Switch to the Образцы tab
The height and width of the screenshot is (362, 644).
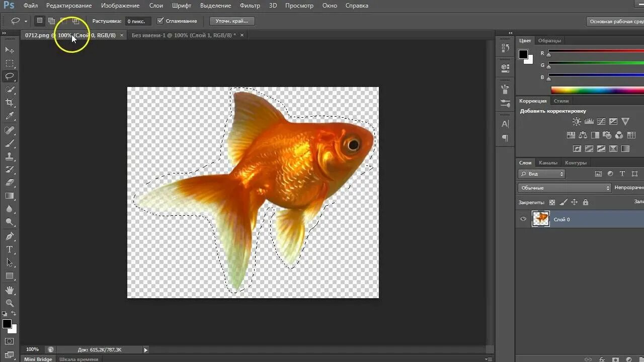tap(549, 41)
